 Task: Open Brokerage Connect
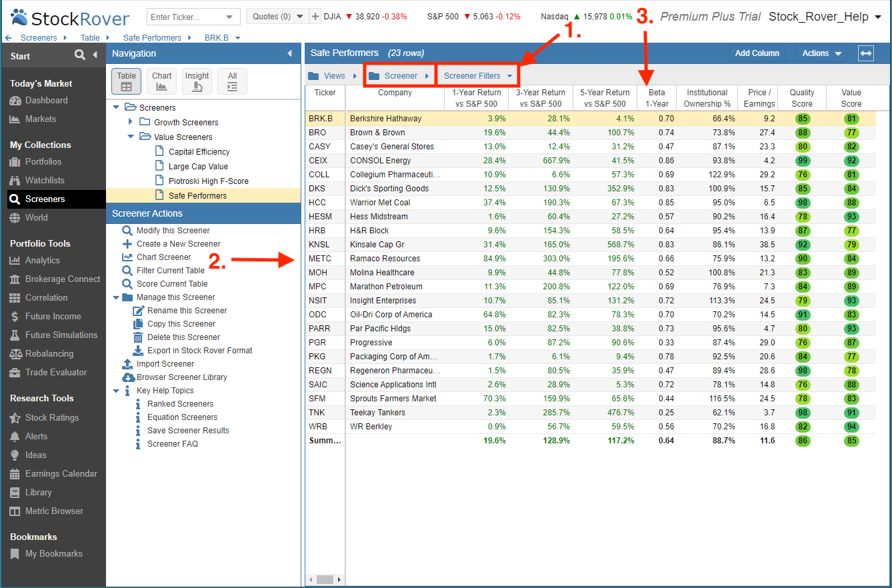[63, 279]
